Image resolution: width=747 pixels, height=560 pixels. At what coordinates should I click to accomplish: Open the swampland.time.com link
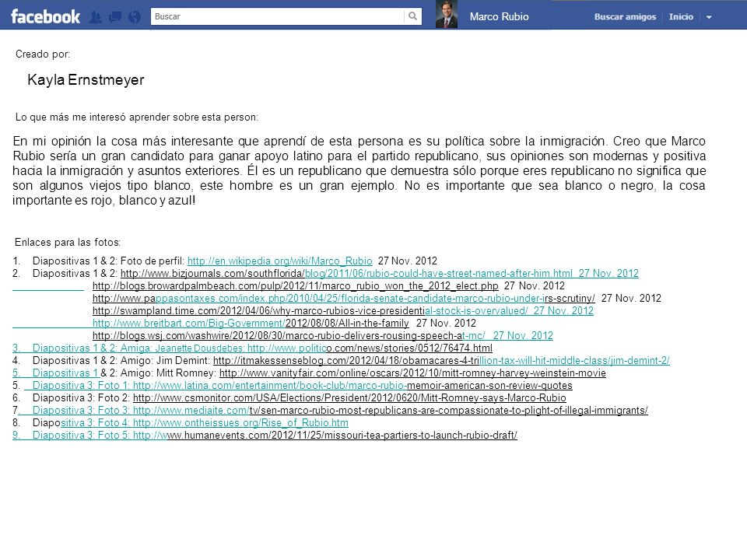pos(310,310)
